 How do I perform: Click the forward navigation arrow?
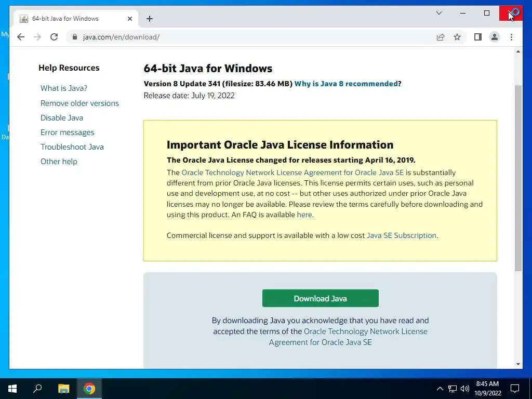point(37,37)
